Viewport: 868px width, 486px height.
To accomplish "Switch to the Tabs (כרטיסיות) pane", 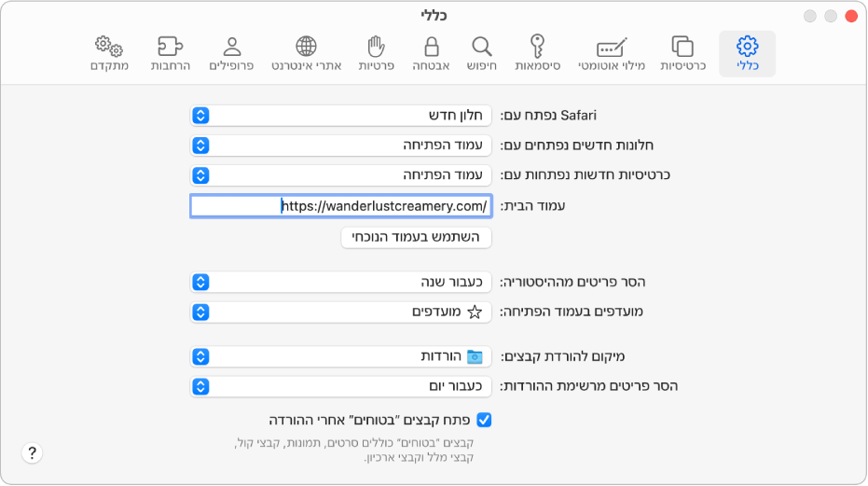I will 682,53.
